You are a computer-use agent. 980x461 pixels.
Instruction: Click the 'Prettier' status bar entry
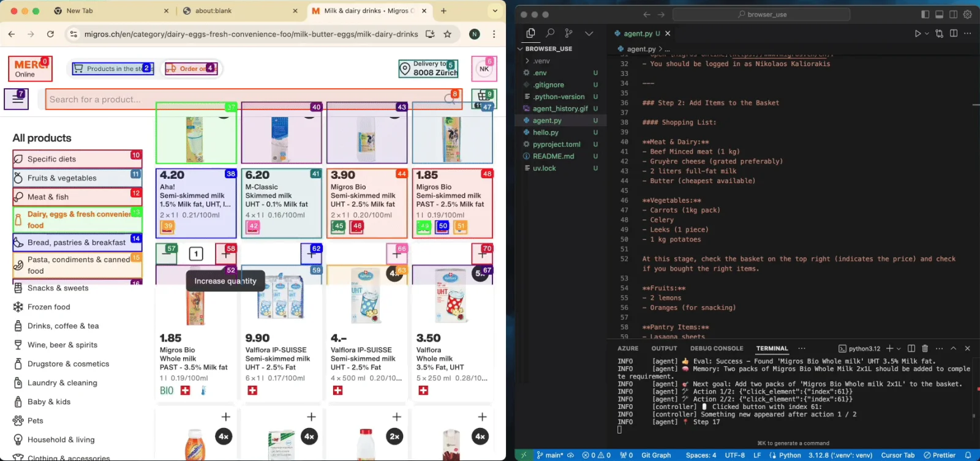tap(940, 455)
